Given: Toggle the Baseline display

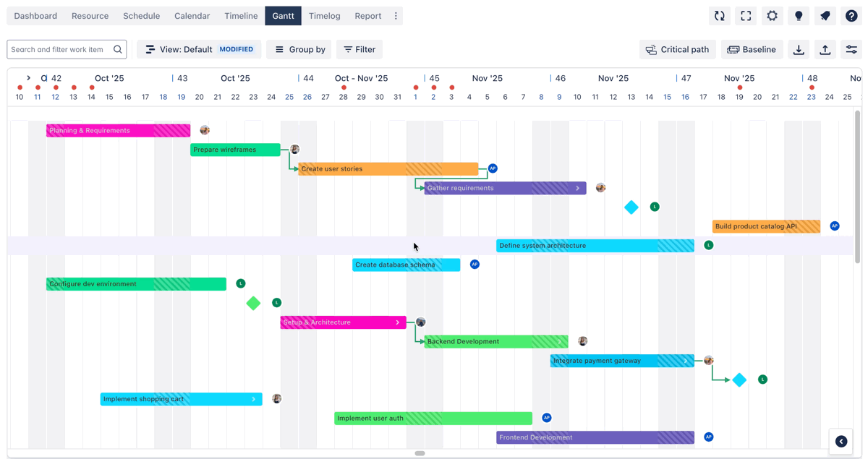Looking at the screenshot, I should point(752,50).
